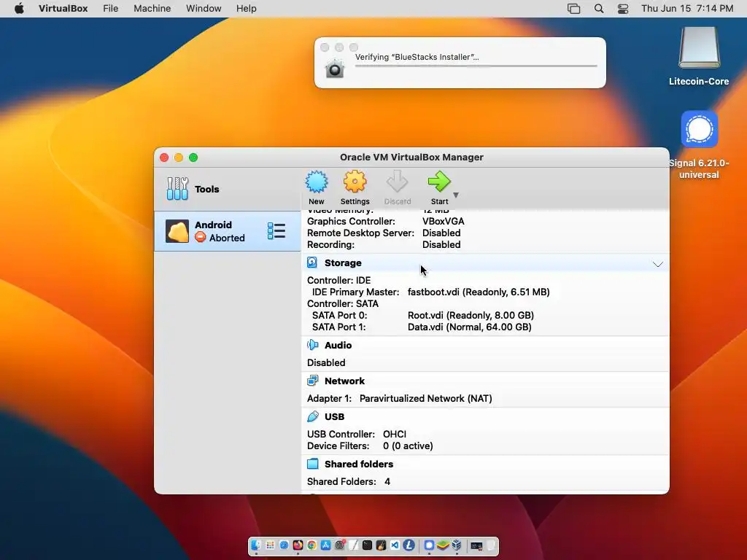Open Google Chrome from the Dock
The height and width of the screenshot is (560, 747).
coord(311,545)
